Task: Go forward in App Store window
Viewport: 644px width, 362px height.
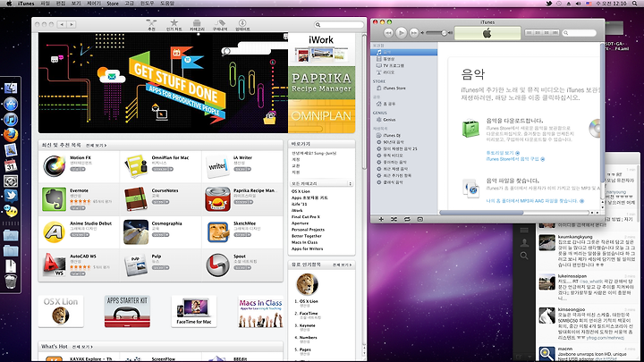Action: pos(71,25)
